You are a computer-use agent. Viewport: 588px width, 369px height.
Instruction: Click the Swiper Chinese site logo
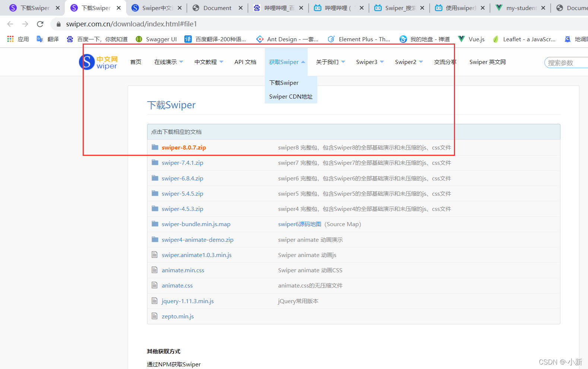pyautogui.click(x=98, y=62)
